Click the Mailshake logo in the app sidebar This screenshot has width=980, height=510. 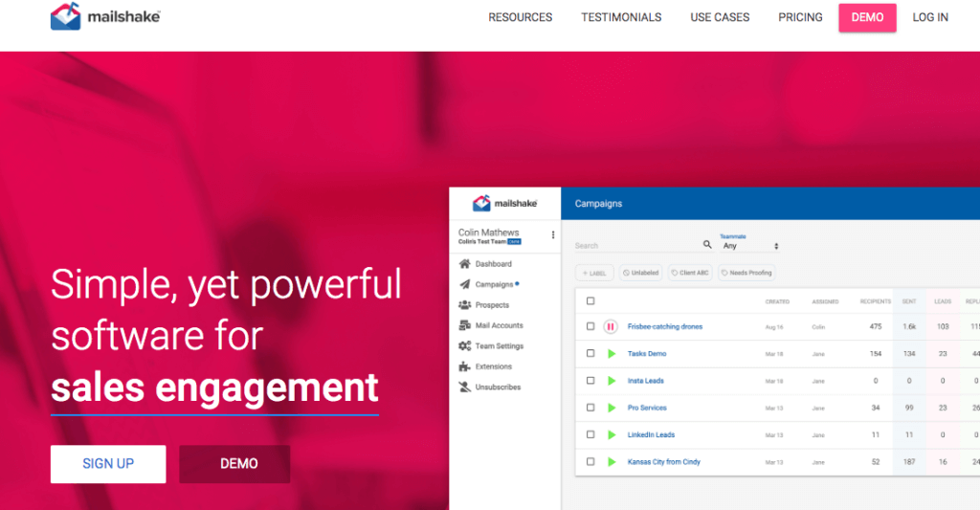tap(504, 203)
